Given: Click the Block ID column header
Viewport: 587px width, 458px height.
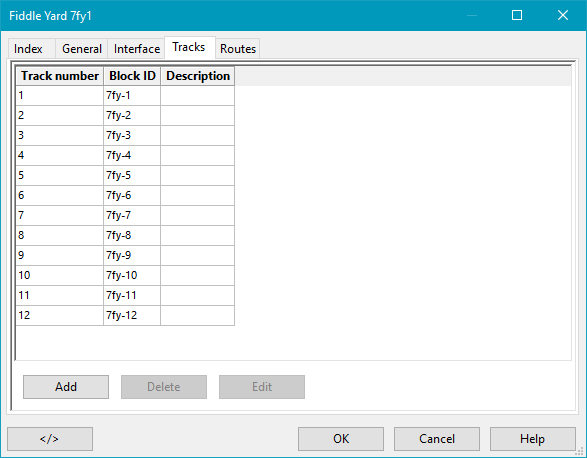Looking at the screenshot, I should tap(132, 76).
